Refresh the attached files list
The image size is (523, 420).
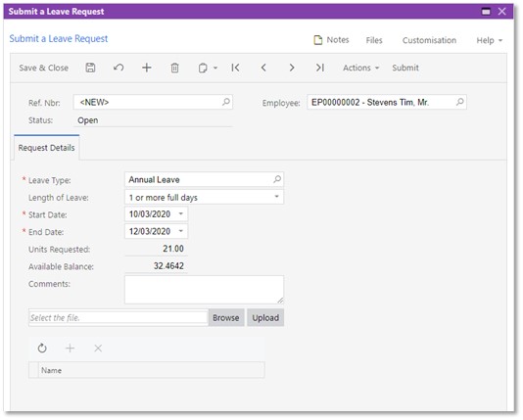pos(42,349)
